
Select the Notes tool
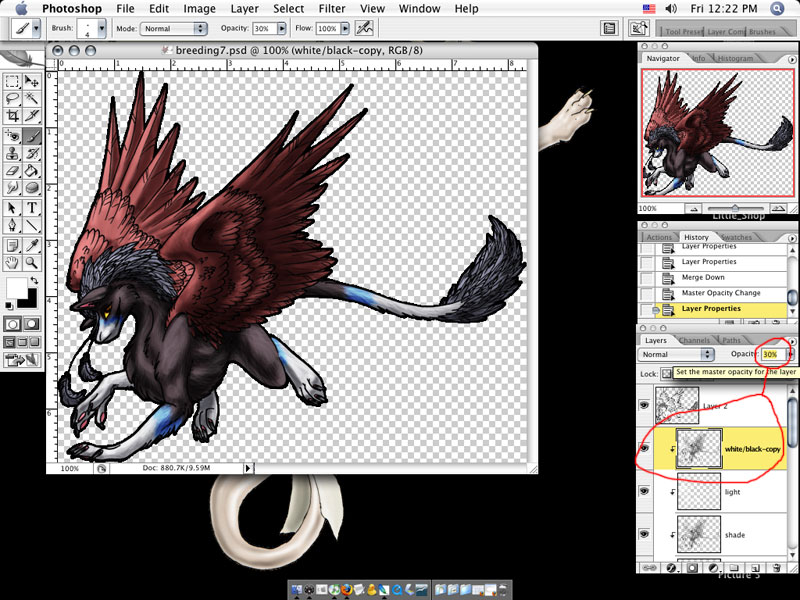(x=12, y=245)
